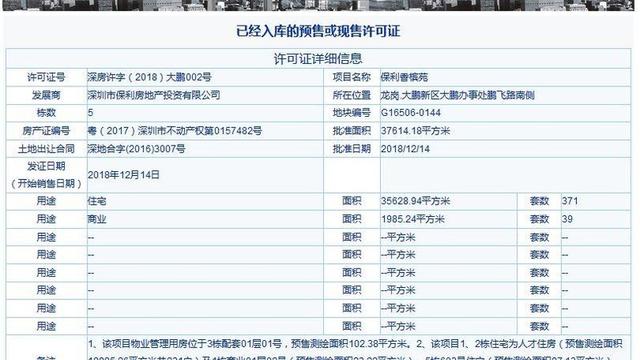This screenshot has height=360, width=640.
Task: Select location 龙岗 大鹏新区大鹏办事处鹏飞路南侧
Action: (458, 95)
